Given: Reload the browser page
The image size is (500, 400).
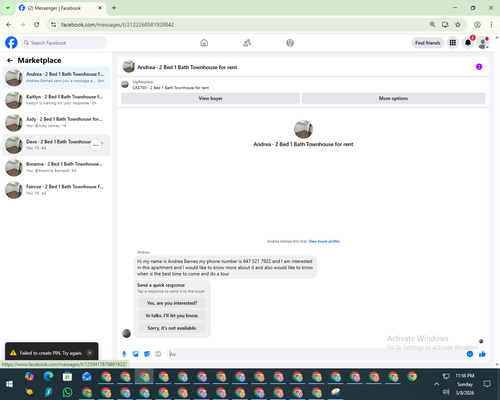Looking at the screenshot, I should coord(37,25).
